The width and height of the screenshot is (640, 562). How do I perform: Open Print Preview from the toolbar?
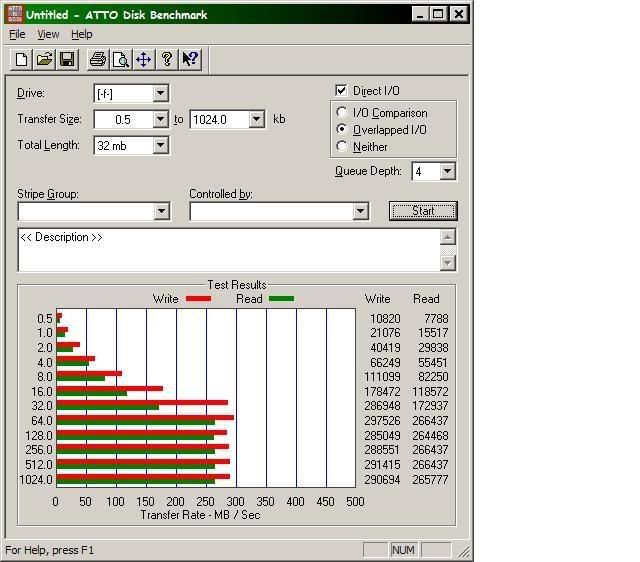click(121, 60)
